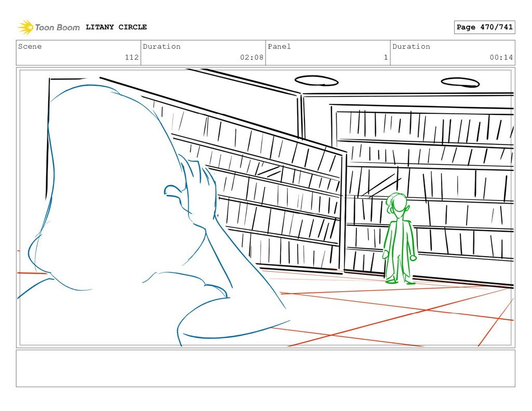Image resolution: width=532 pixels, height=411 pixels.
Task: Click the Scene label
Action: pyautogui.click(x=30, y=46)
